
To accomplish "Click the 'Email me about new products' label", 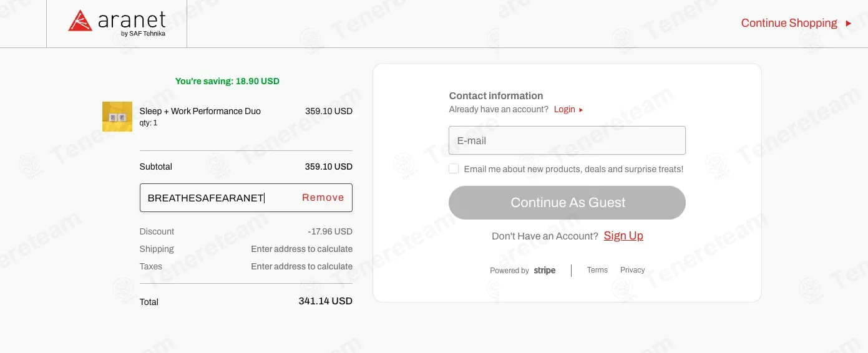I will (573, 169).
